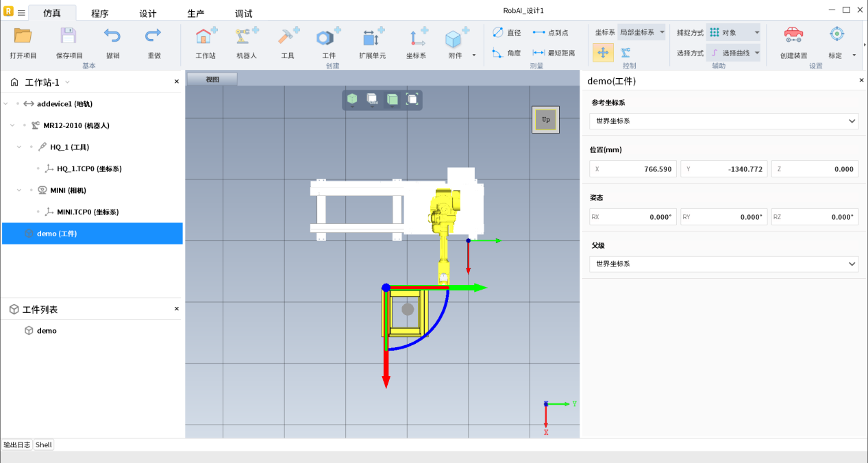The image size is (868, 463).
Task: Switch to the 程序 ribbon tab
Action: [99, 14]
